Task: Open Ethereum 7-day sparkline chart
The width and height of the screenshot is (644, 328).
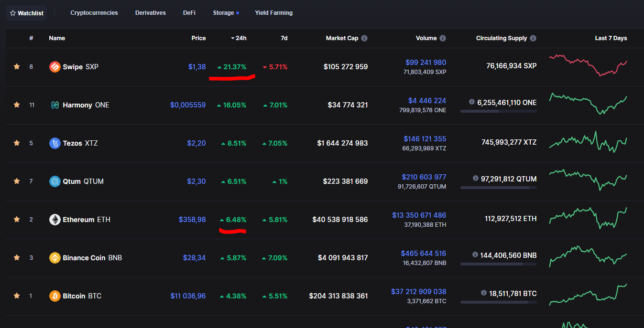Action: tap(588, 218)
